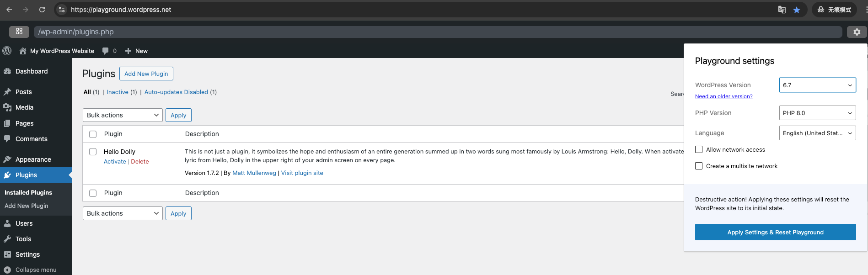Open Appearance in the sidebar menu
The image size is (868, 275).
tap(33, 159)
